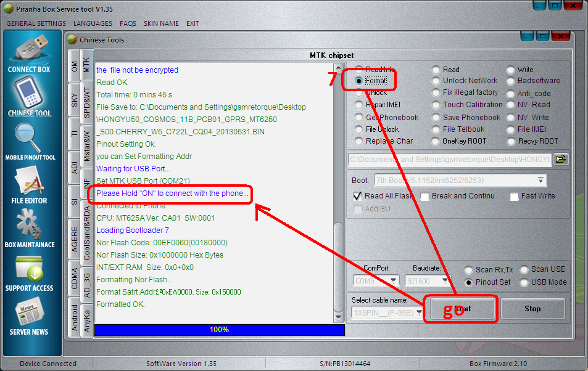Select the Chinese Tool sidebar icon
The image size is (588, 371).
pyautogui.click(x=30, y=97)
